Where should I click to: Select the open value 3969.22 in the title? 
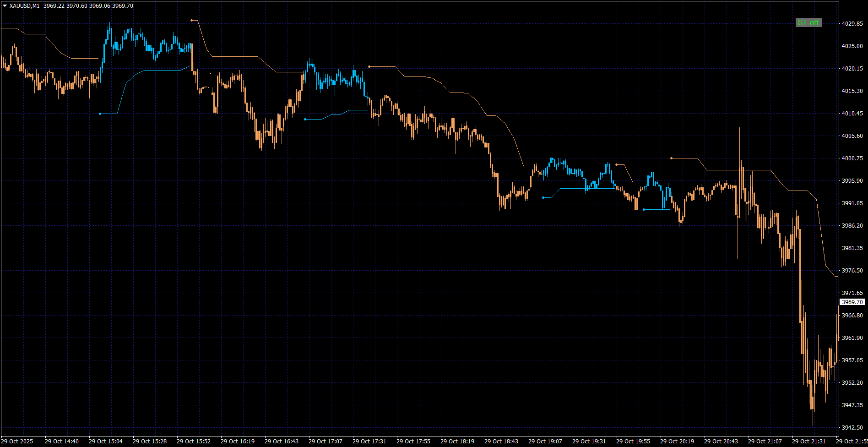click(54, 6)
